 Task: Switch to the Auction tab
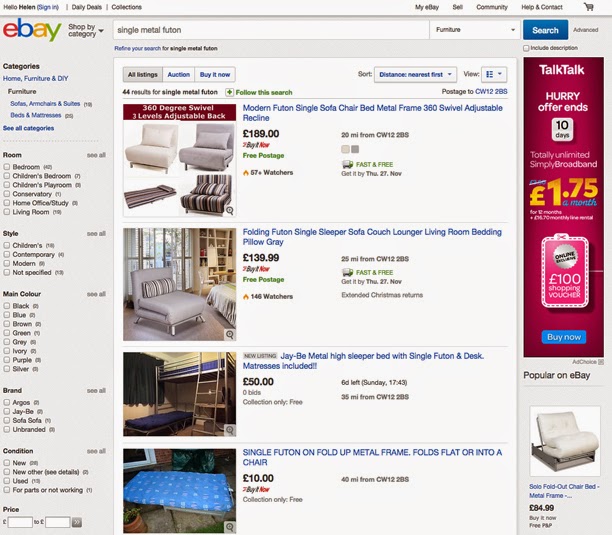pos(178,74)
